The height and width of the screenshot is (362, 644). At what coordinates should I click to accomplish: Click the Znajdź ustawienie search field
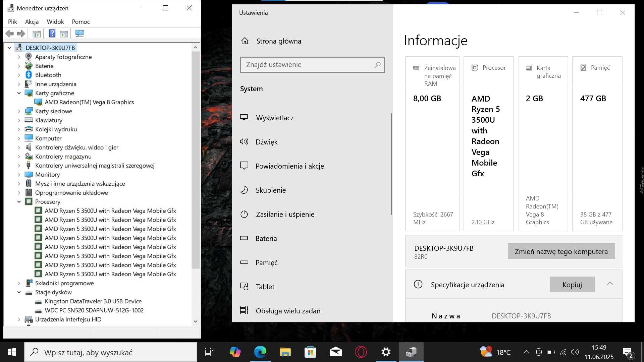pos(312,65)
